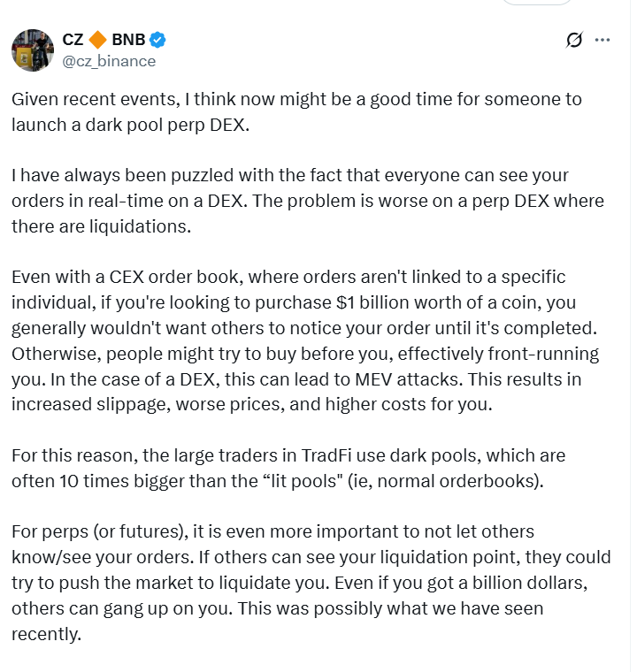
Task: Click the text "there are liquidations."
Action: [101, 226]
